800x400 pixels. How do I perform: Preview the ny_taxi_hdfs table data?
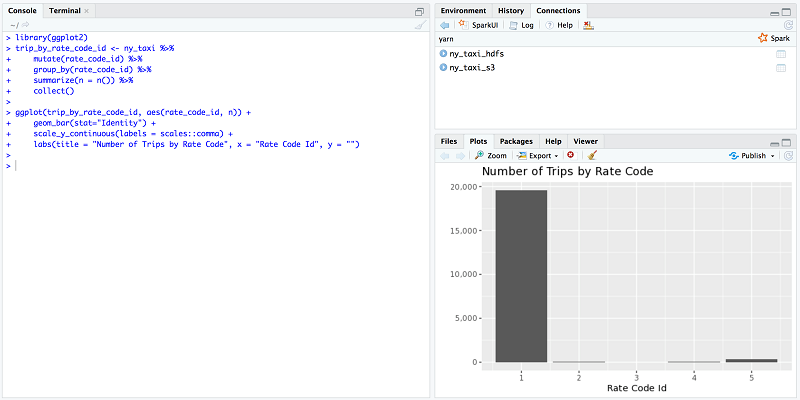coord(781,54)
